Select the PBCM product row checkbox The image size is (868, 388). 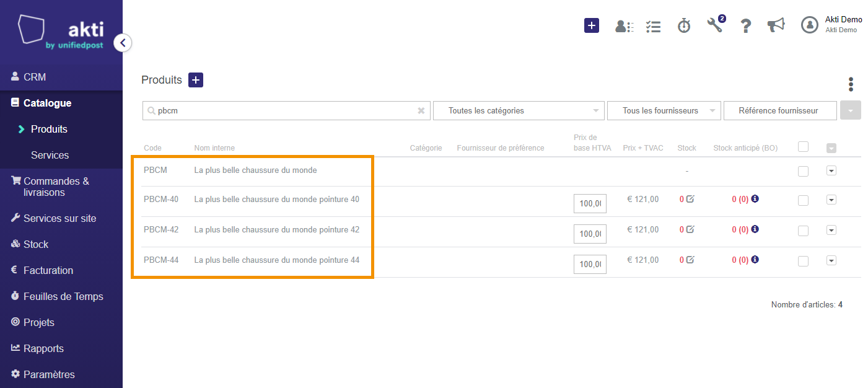(804, 171)
